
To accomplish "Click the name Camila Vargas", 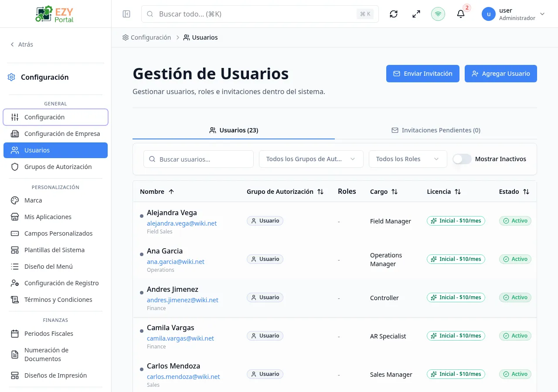I will [x=170, y=328].
